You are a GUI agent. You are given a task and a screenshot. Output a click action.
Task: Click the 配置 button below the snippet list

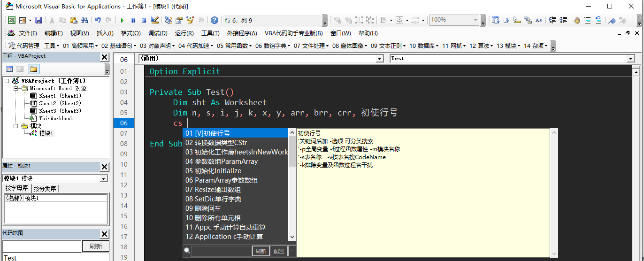tap(279, 251)
